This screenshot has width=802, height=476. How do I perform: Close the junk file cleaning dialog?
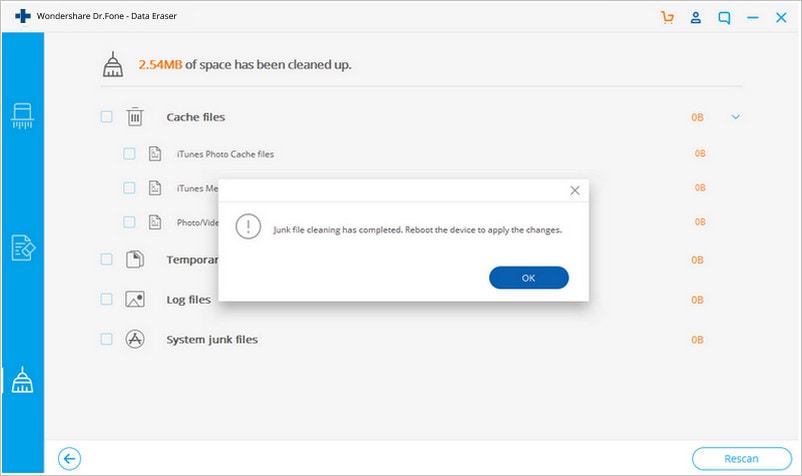click(x=575, y=190)
